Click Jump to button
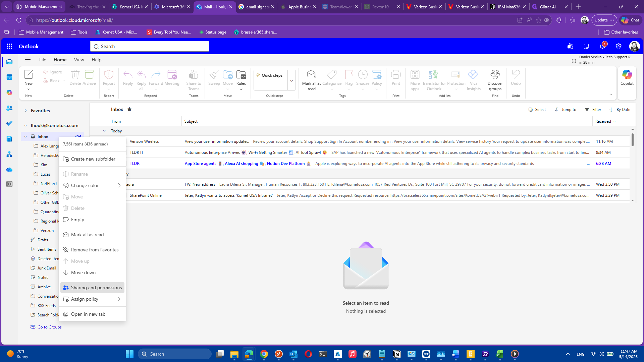The height and width of the screenshot is (362, 644). tap(565, 110)
